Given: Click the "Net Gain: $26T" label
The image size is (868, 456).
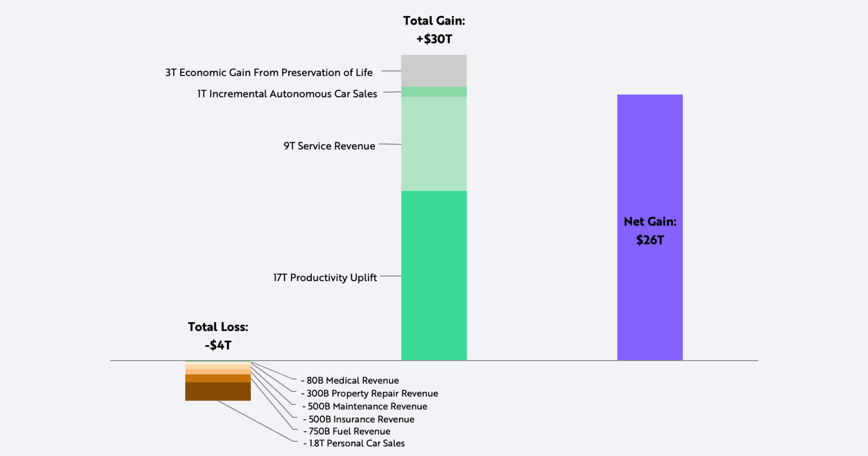Looking at the screenshot, I should pos(650,231).
